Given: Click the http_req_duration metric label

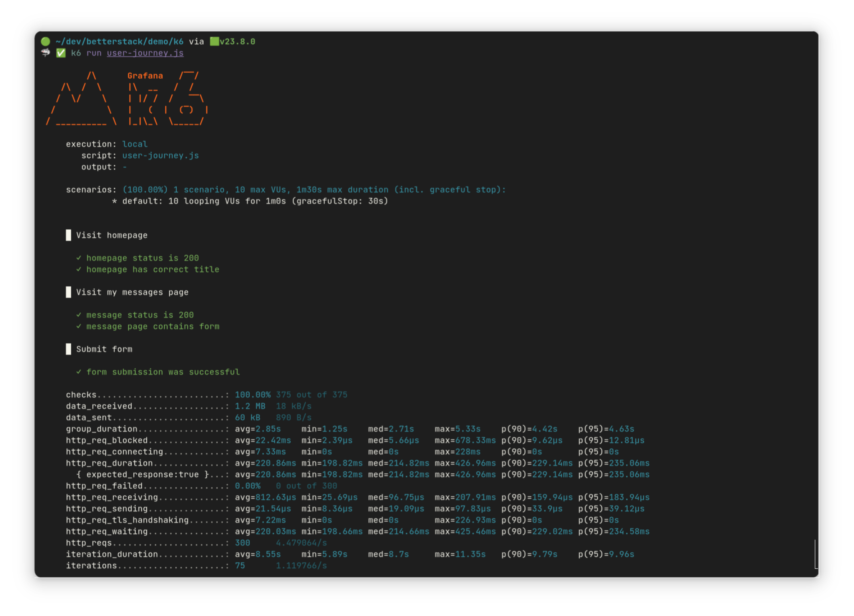Looking at the screenshot, I should (x=109, y=463).
